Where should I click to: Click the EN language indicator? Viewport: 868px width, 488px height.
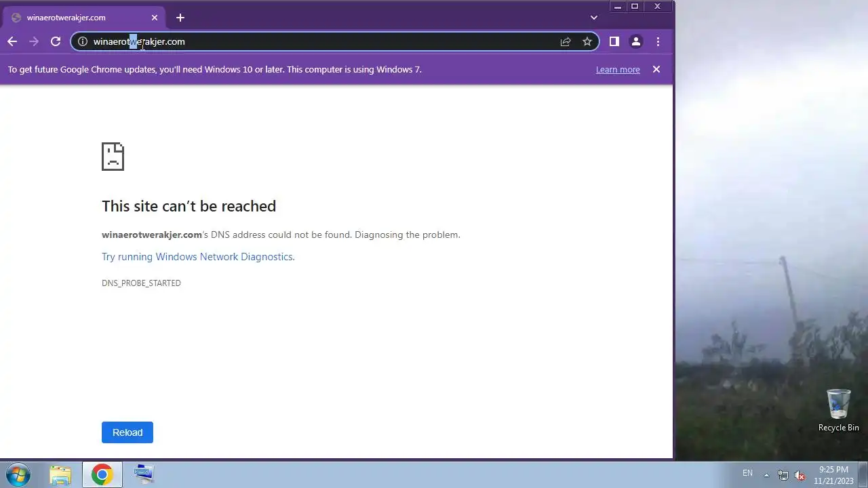pos(747,473)
